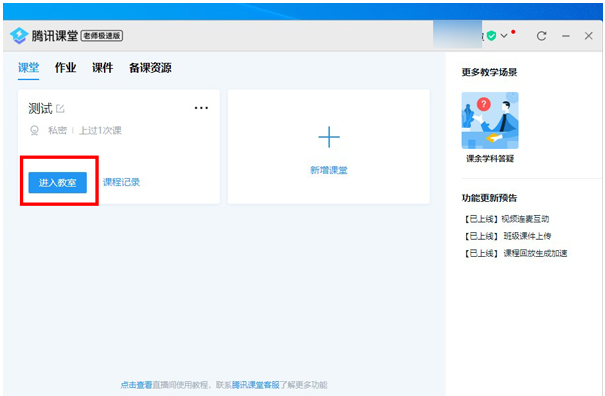Open the 课余学科答疑 thumbnail
605x396 pixels.
pos(490,120)
